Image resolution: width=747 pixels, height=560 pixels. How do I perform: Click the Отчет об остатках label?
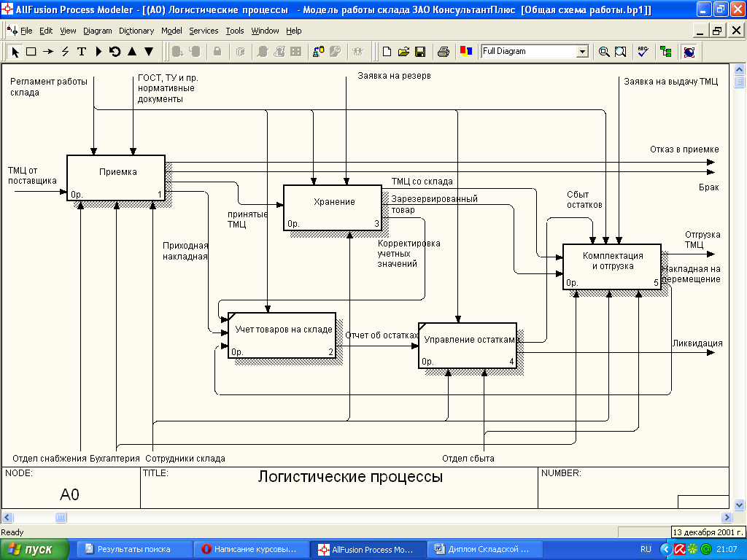[382, 335]
